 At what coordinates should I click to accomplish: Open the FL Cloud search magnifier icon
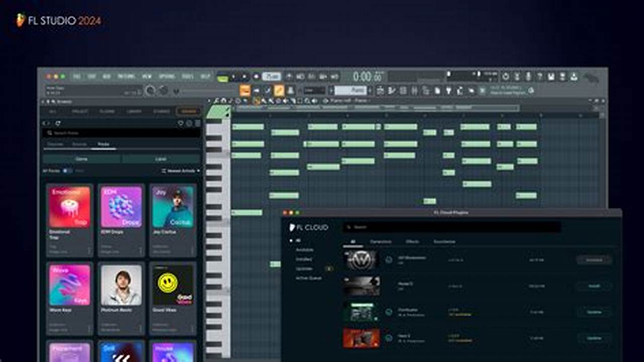tap(349, 227)
